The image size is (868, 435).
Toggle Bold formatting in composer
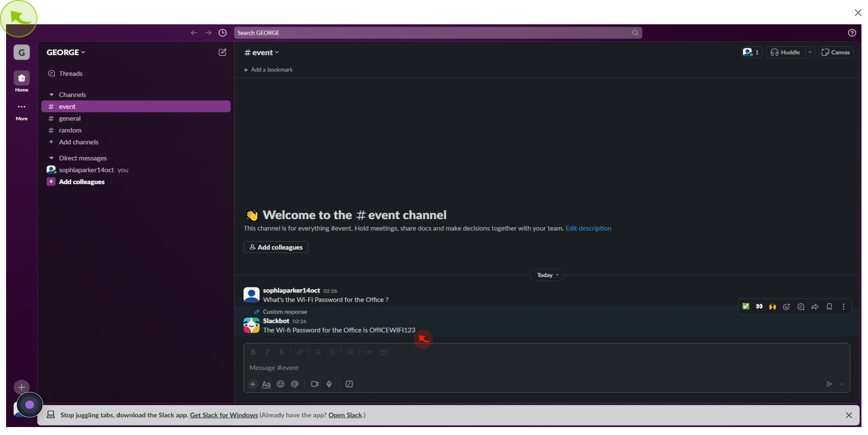(x=253, y=352)
